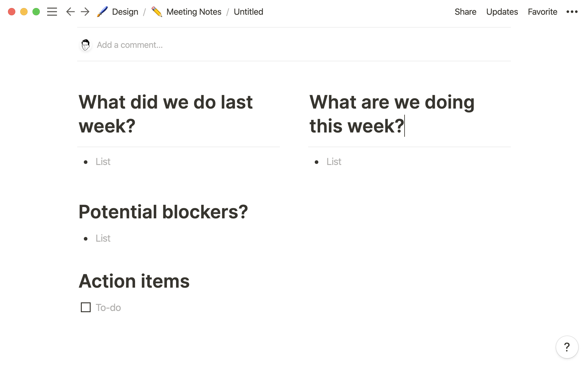Click the overflow menu icon
588x368 pixels.
click(572, 12)
